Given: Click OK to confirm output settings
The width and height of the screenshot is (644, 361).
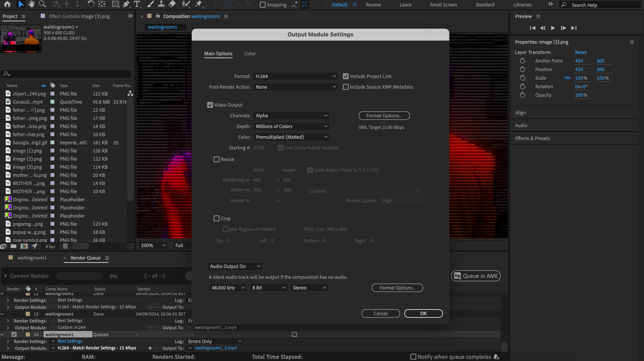Looking at the screenshot, I should [x=423, y=313].
